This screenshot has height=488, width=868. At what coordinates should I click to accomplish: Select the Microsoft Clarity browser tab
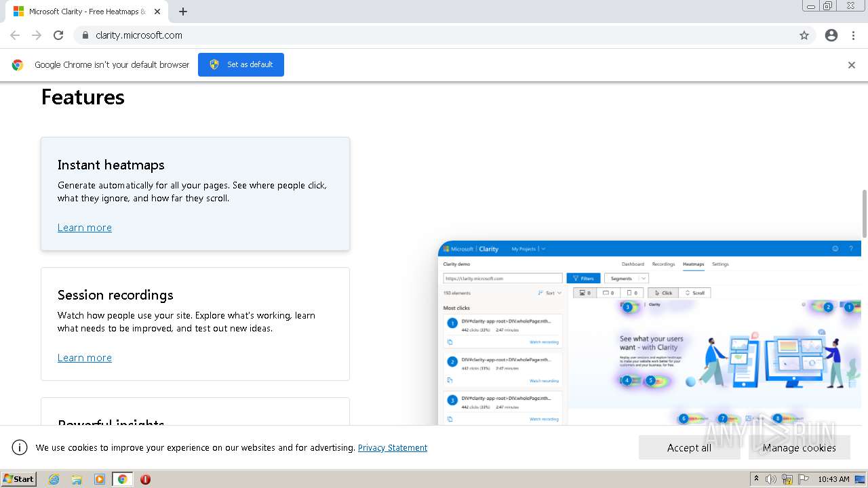(87, 12)
